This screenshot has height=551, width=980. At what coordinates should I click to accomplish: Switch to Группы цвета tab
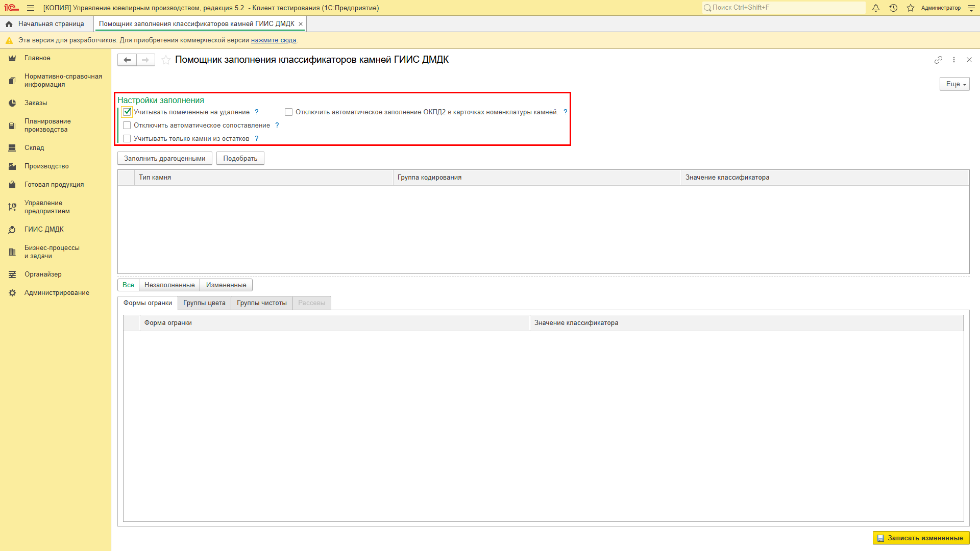tap(204, 303)
